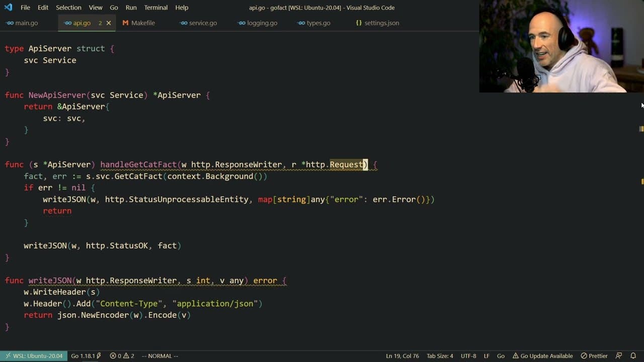Click the braces icon on settings.json tab

point(359,23)
